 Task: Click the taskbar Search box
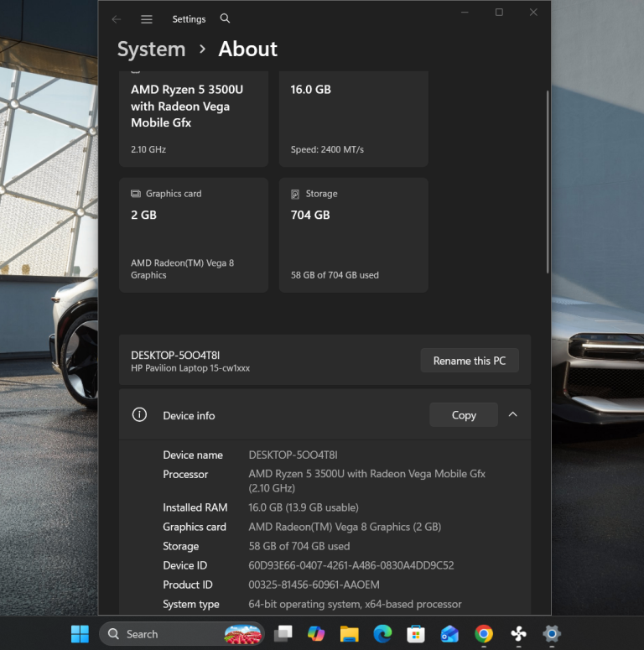(182, 634)
